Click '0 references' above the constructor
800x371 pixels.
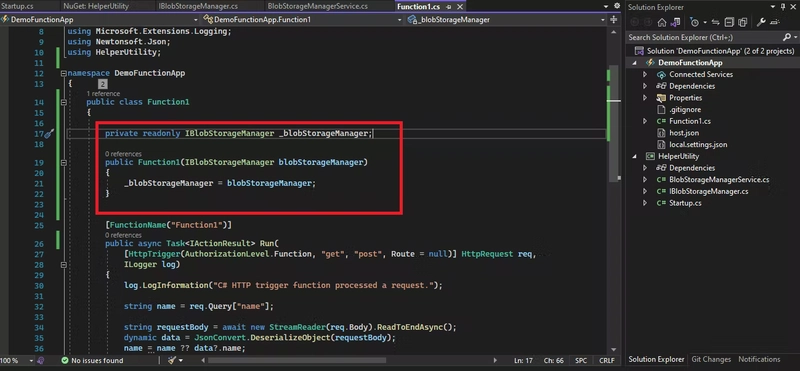pyautogui.click(x=123, y=154)
